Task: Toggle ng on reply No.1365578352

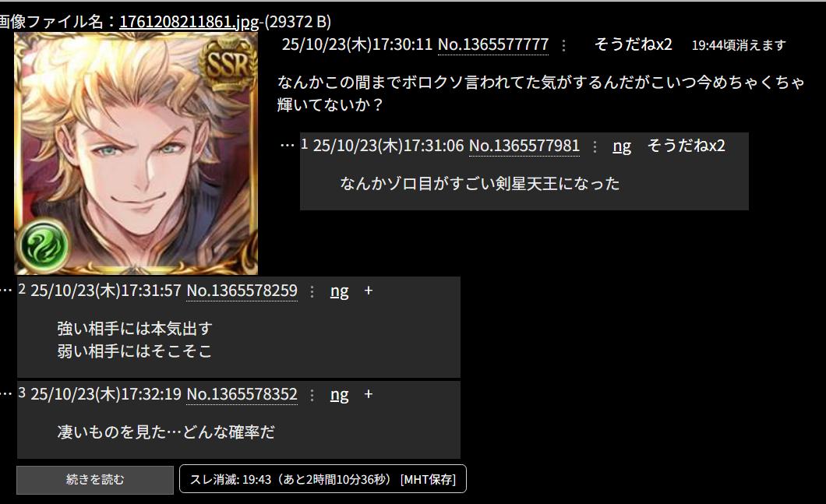Action: (x=339, y=395)
